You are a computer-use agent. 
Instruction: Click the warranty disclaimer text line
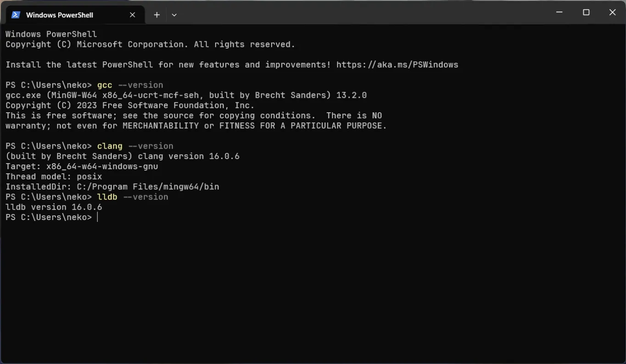[x=195, y=126]
